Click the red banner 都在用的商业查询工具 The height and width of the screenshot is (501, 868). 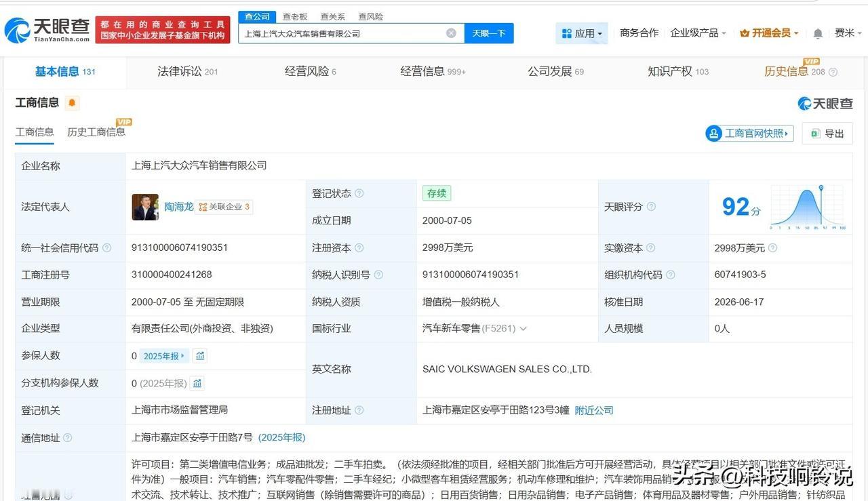(x=163, y=31)
